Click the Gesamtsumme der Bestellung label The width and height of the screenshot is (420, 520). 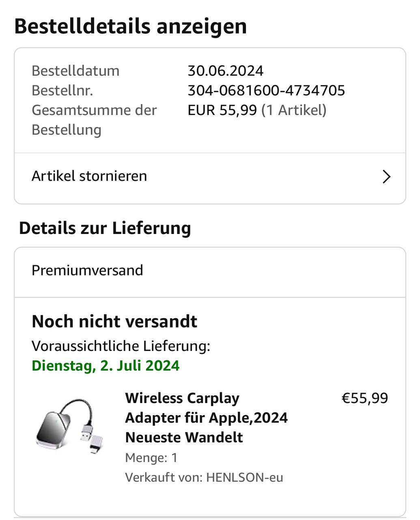(94, 120)
